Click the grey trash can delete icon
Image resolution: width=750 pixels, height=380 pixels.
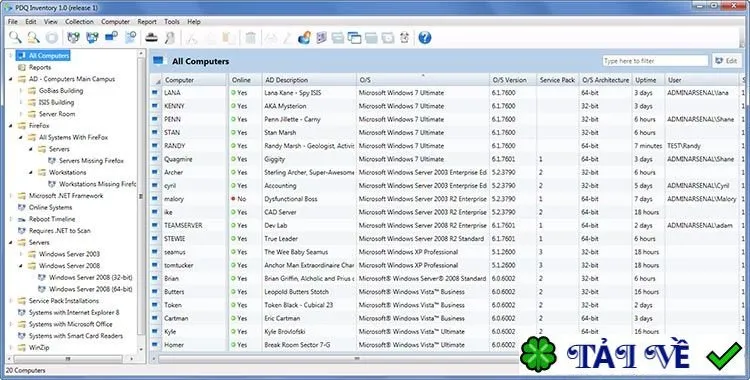[x=250, y=37]
